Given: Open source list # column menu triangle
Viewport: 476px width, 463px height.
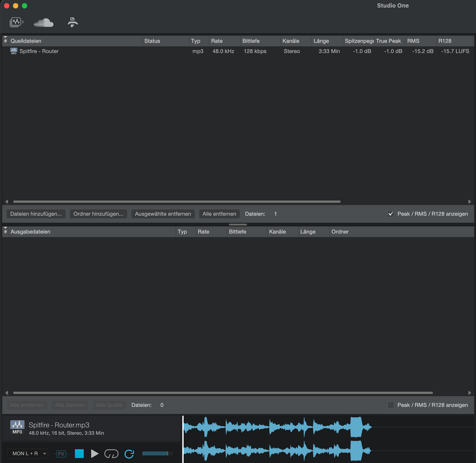Looking at the screenshot, I should tap(5, 37).
